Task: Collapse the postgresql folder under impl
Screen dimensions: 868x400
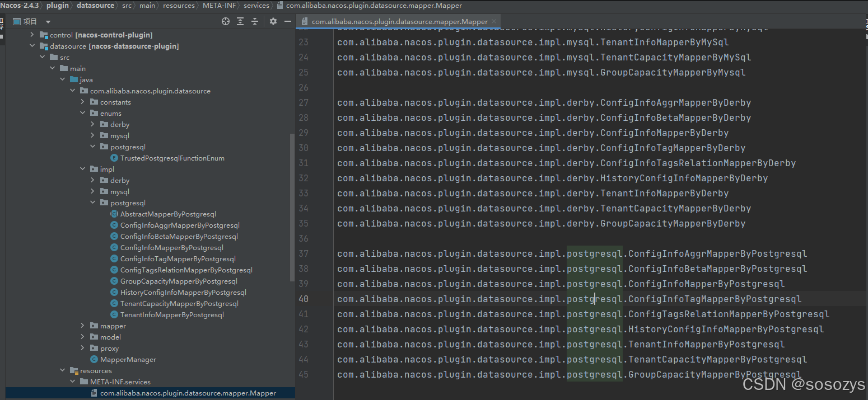Action: [x=92, y=203]
